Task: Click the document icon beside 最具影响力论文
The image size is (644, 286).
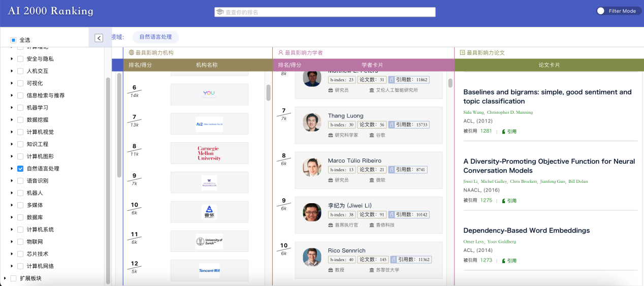Action: 462,52
